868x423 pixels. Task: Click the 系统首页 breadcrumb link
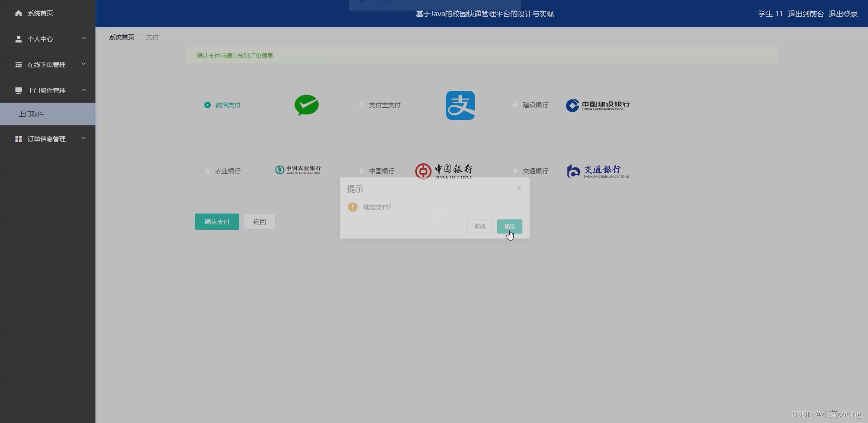[x=122, y=37]
